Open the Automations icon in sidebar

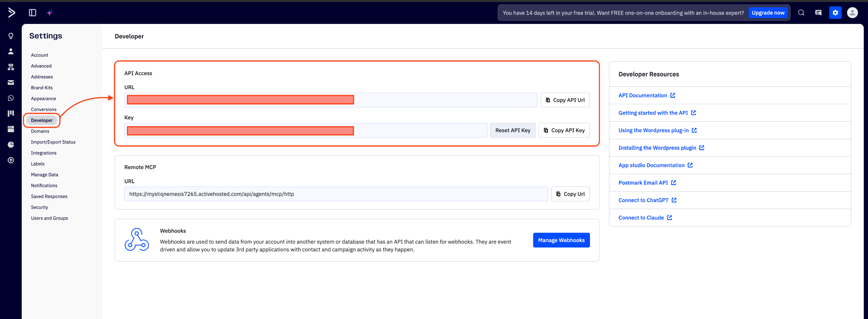click(x=11, y=67)
